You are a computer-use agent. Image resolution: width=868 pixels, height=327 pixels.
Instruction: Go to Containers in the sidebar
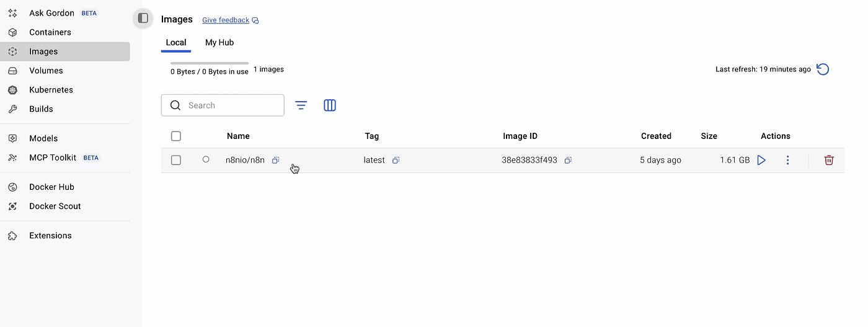pyautogui.click(x=50, y=32)
